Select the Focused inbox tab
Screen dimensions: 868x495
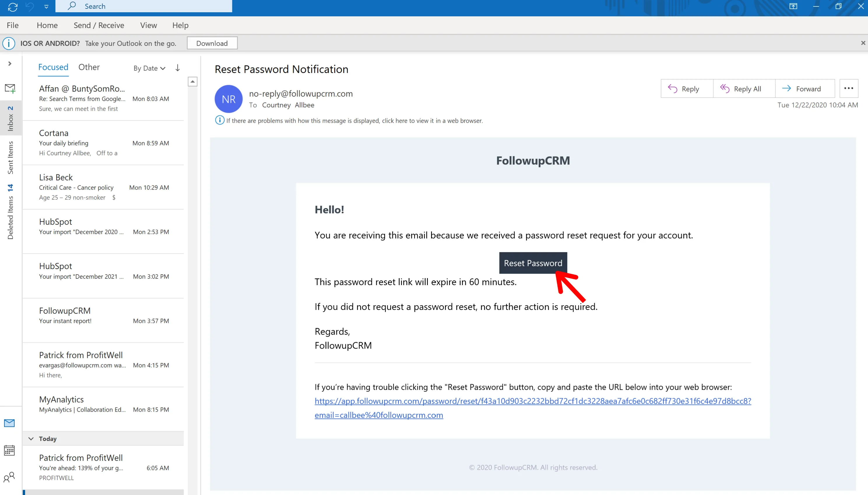coord(53,67)
